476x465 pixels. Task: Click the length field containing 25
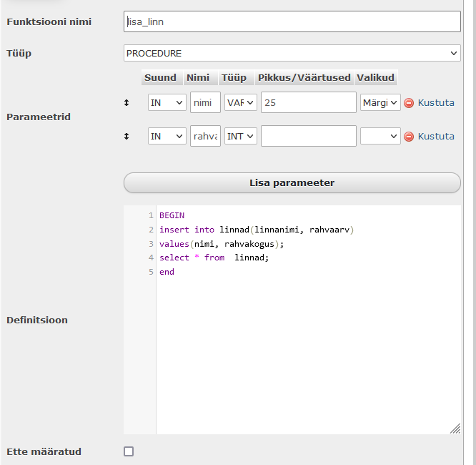tap(309, 102)
